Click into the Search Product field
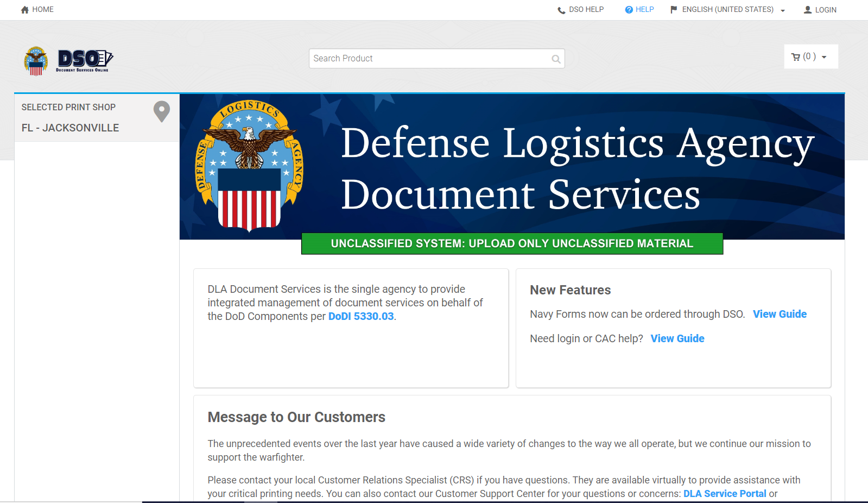Viewport: 868px width, 503px height. point(429,59)
